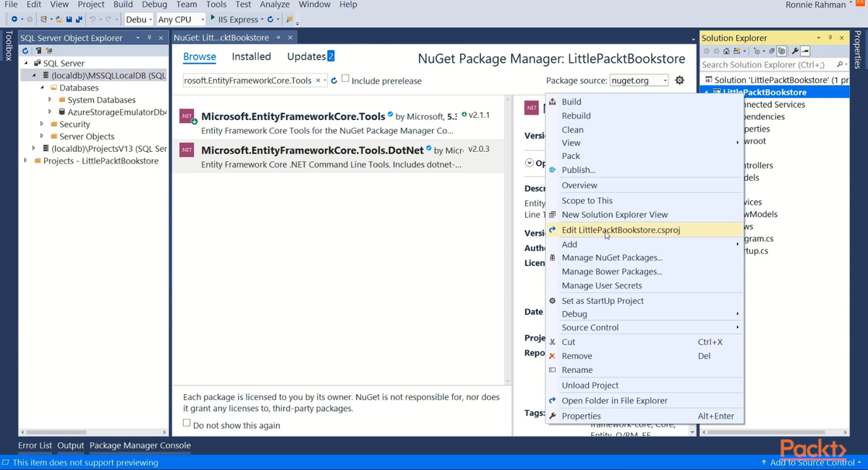Clear the NuGet search text with the X

tap(318, 80)
